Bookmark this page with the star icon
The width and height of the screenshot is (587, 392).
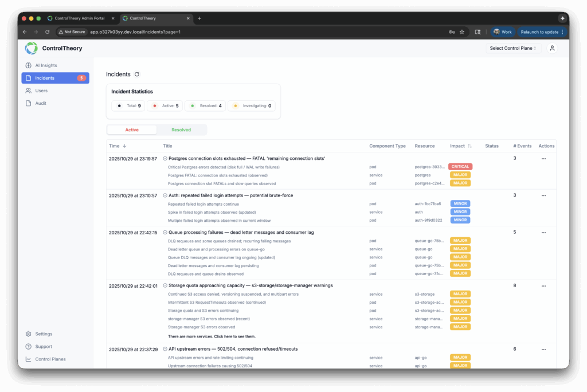tap(462, 32)
